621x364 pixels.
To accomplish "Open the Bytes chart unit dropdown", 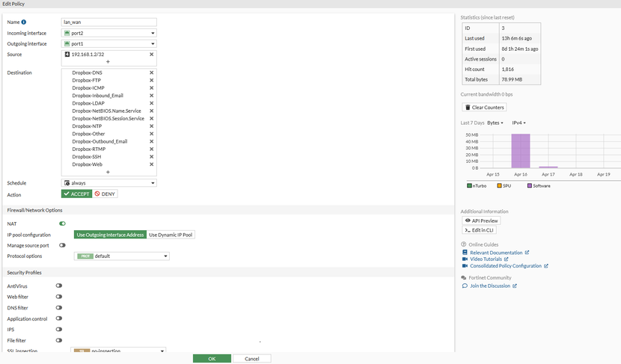I will tap(495, 123).
